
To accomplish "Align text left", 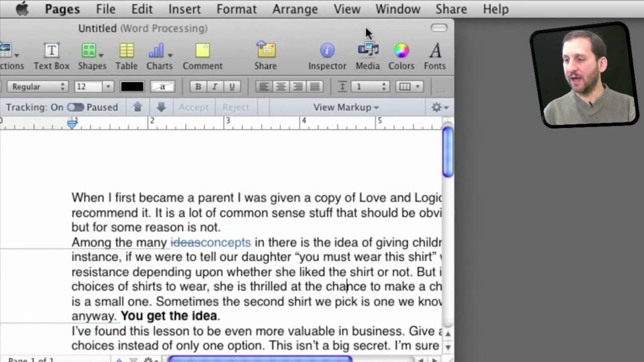I will pos(264,86).
